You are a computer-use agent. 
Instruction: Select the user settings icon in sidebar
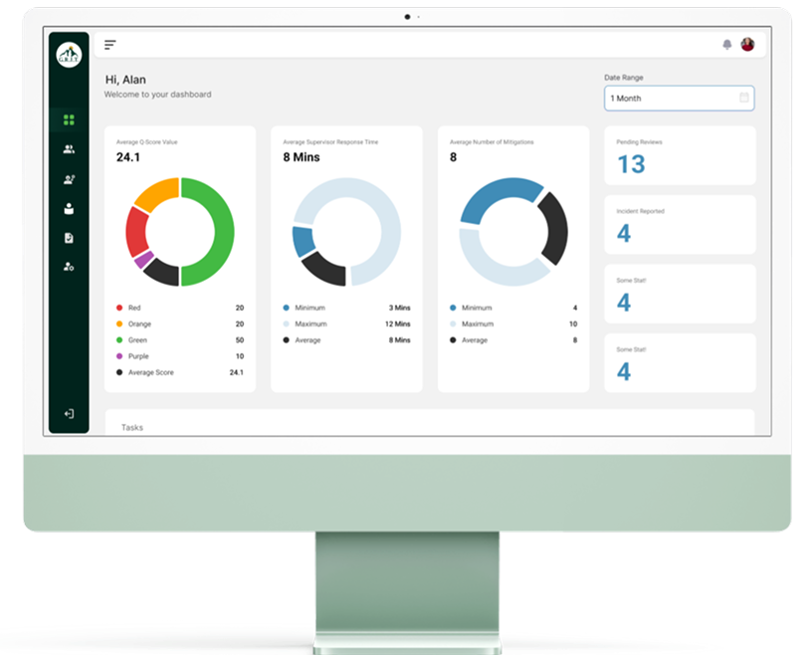(70, 266)
